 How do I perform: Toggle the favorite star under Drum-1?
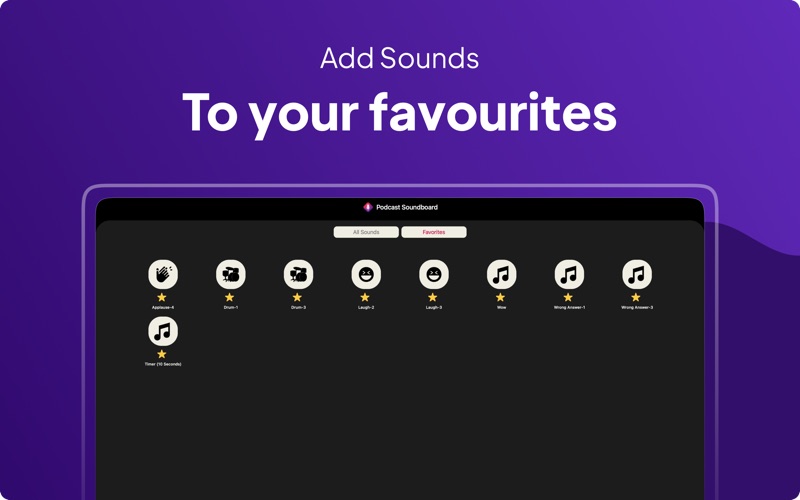[x=230, y=297]
